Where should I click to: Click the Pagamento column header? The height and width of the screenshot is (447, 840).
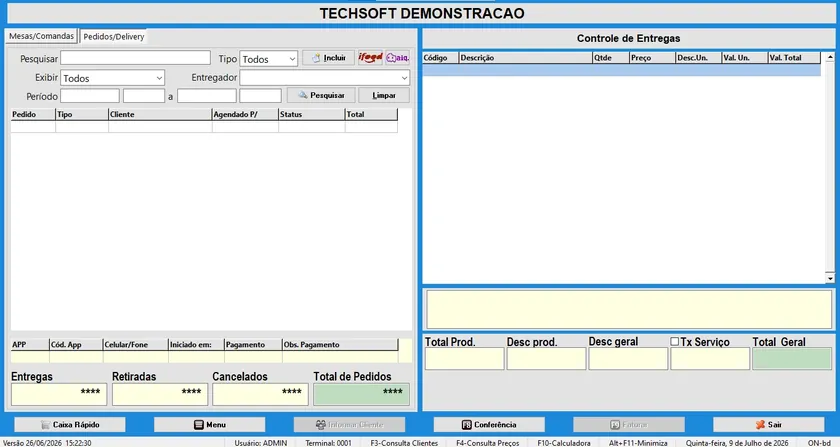253,345
